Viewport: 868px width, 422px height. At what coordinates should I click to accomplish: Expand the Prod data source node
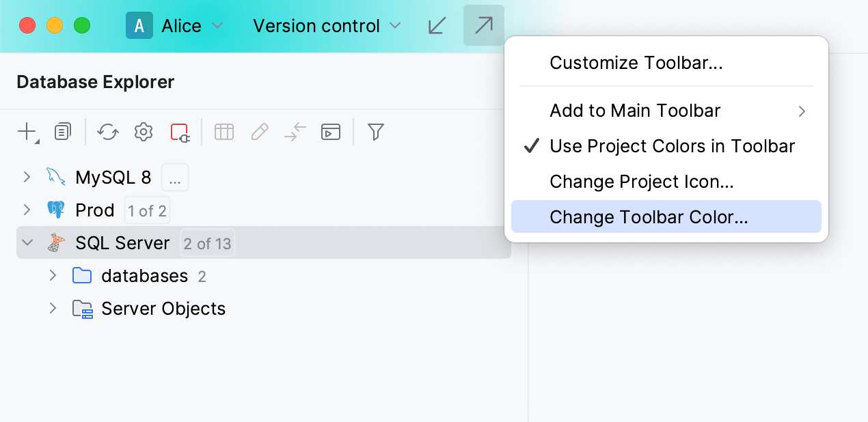[x=27, y=210]
